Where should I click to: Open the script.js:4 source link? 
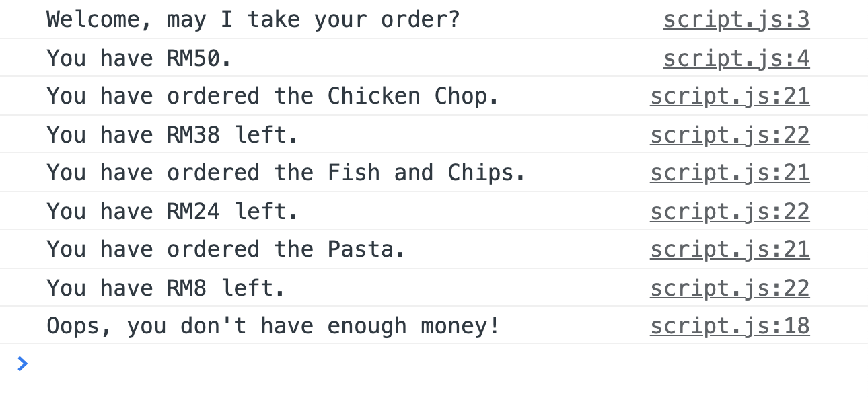pyautogui.click(x=736, y=58)
